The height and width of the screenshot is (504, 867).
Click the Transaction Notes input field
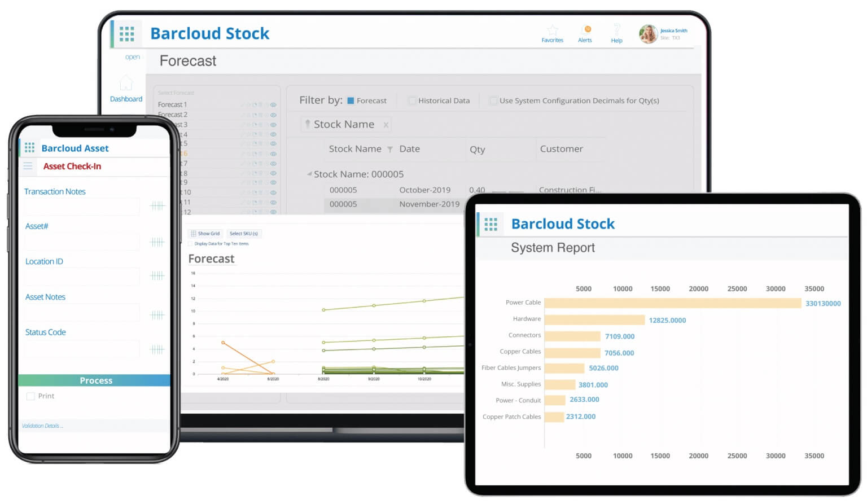[x=82, y=206]
